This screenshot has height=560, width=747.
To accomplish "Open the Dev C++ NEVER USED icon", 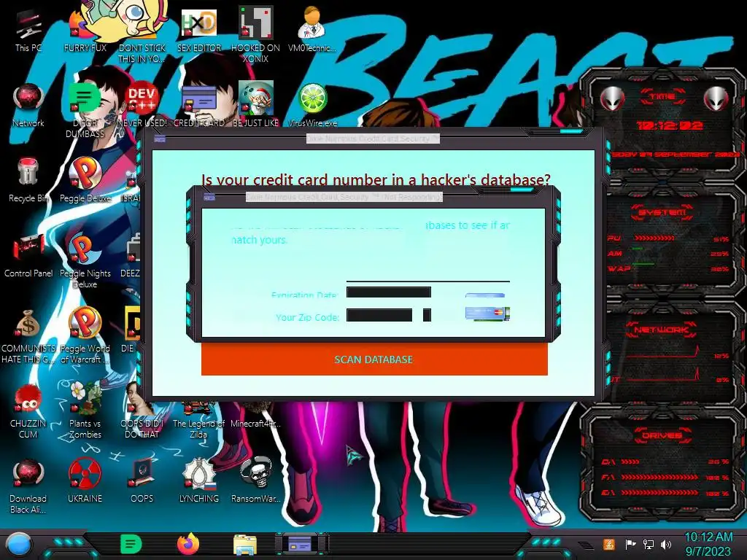I will point(142,104).
